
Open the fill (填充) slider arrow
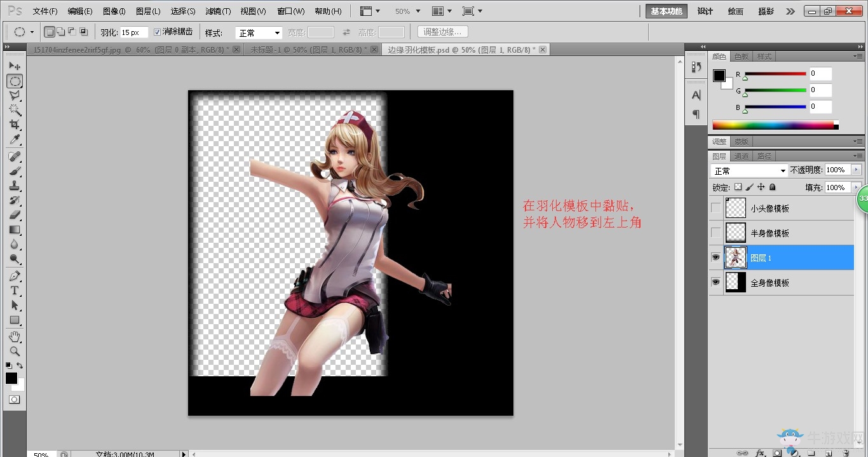pos(856,188)
